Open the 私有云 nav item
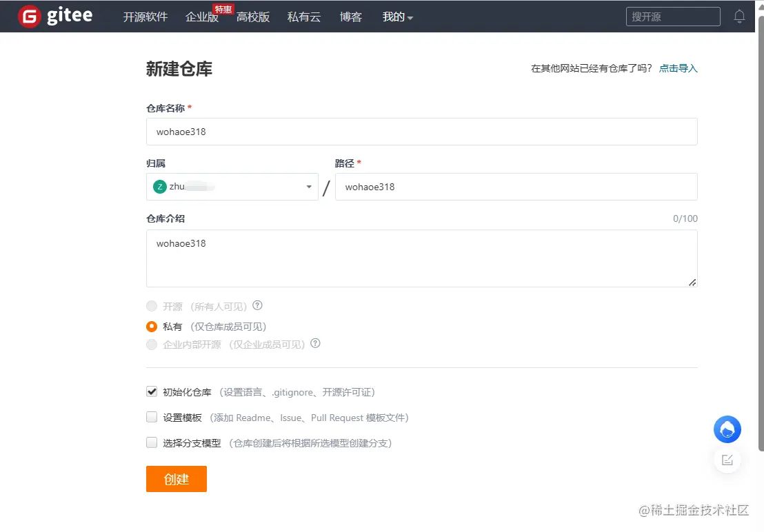The height and width of the screenshot is (532, 764). click(304, 17)
